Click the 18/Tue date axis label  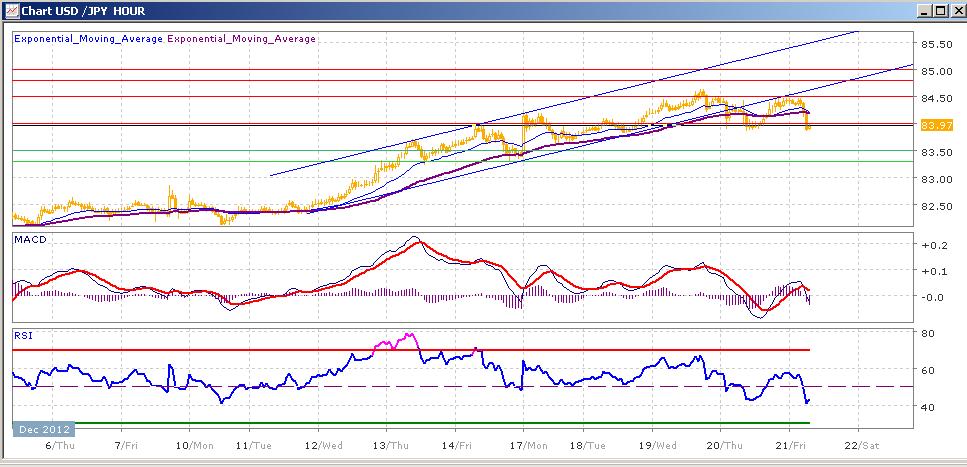586,445
